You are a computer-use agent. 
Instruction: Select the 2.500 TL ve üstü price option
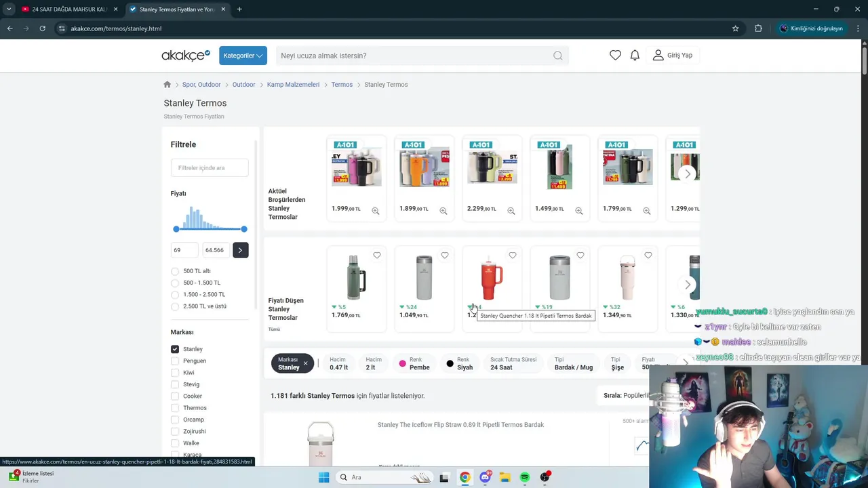click(175, 306)
